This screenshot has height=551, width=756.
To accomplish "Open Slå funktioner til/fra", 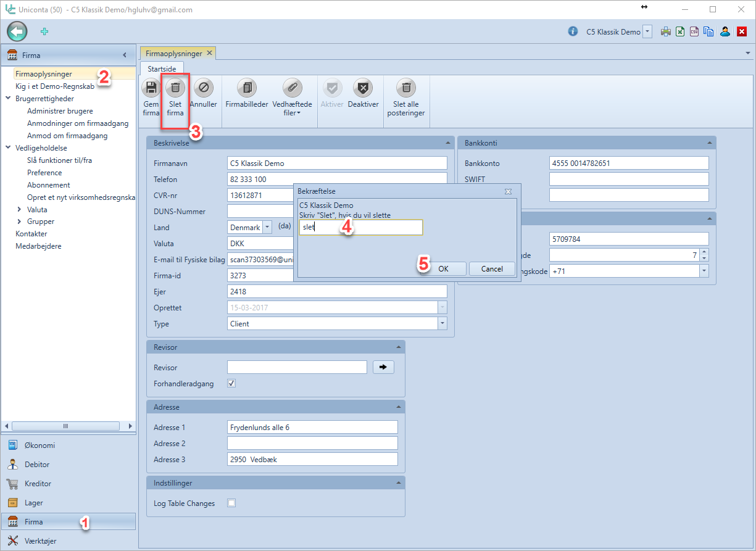I will 59,160.
